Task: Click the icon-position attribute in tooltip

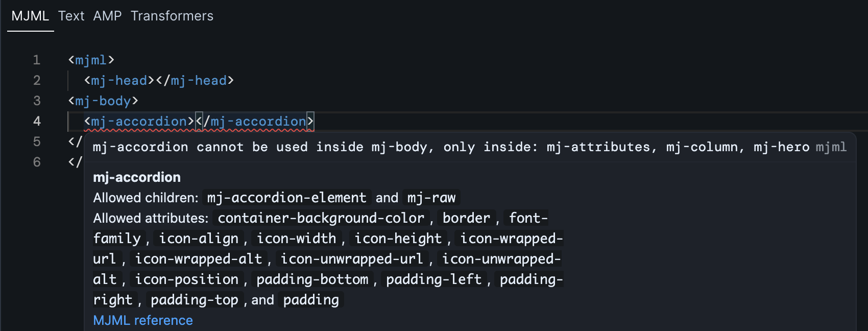Action: coord(186,279)
